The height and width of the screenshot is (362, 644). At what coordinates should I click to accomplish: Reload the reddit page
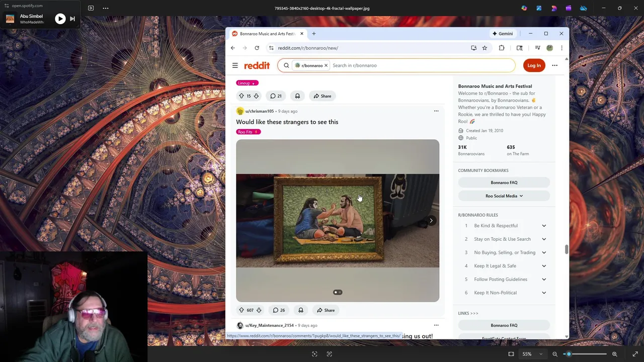coord(257,48)
